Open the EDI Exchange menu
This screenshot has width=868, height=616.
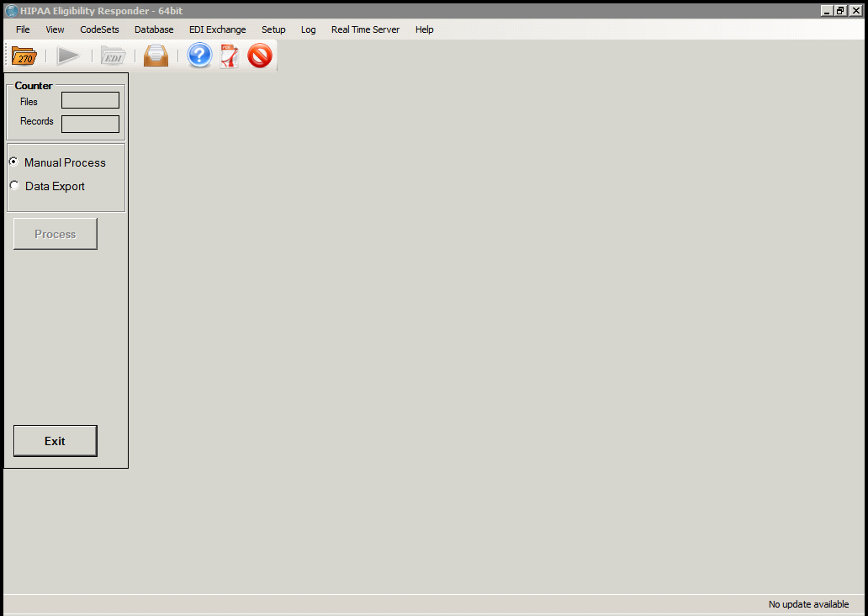coord(217,29)
